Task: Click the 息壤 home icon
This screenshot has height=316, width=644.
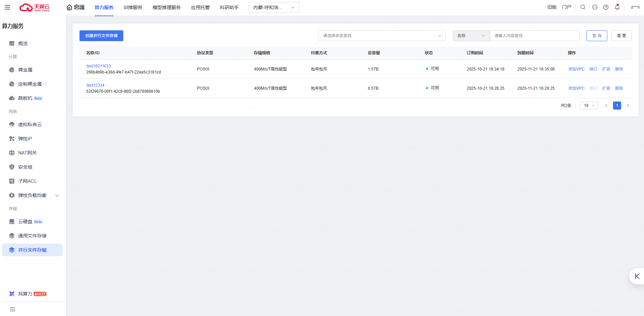Action: (x=69, y=7)
